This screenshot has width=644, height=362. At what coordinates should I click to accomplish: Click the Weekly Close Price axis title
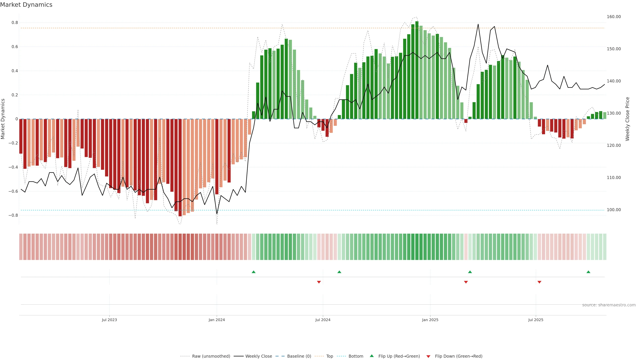pos(627,119)
